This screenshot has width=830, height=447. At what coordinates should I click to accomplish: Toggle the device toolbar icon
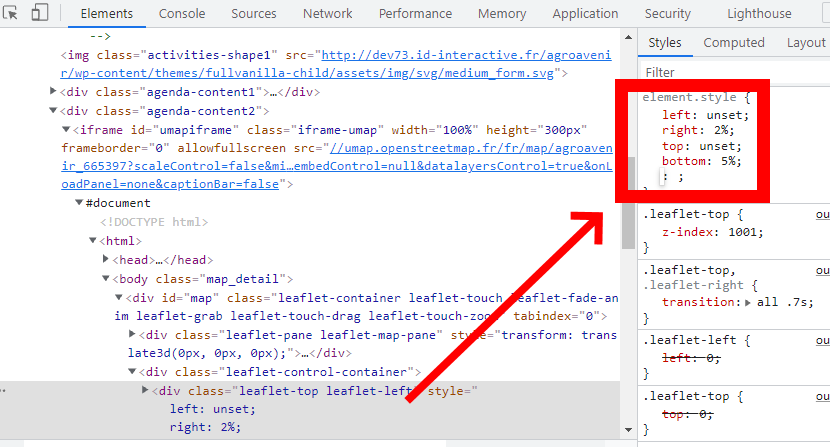40,13
